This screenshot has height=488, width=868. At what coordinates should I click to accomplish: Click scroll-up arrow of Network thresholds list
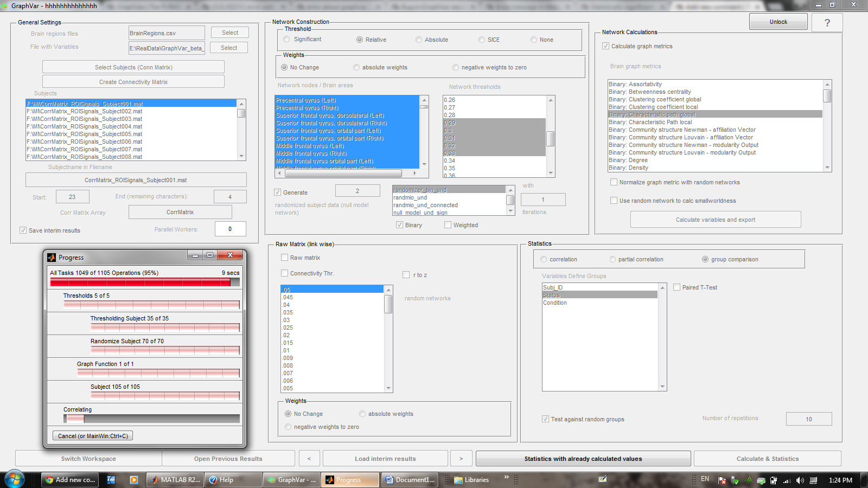(551, 100)
